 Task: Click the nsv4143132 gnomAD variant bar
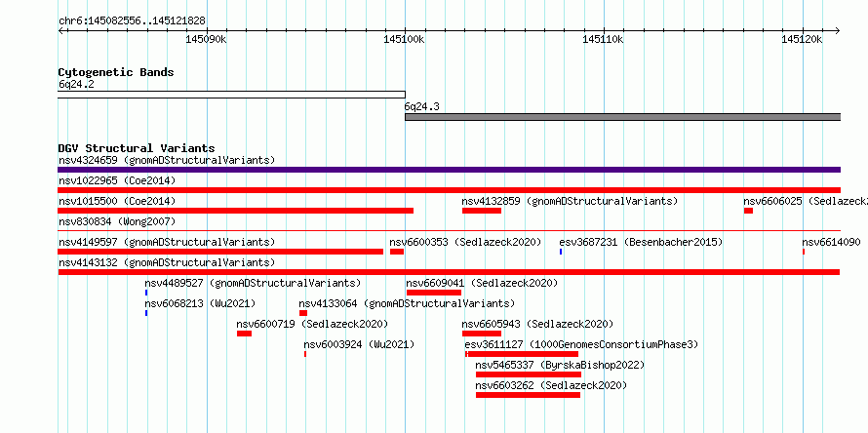click(449, 272)
